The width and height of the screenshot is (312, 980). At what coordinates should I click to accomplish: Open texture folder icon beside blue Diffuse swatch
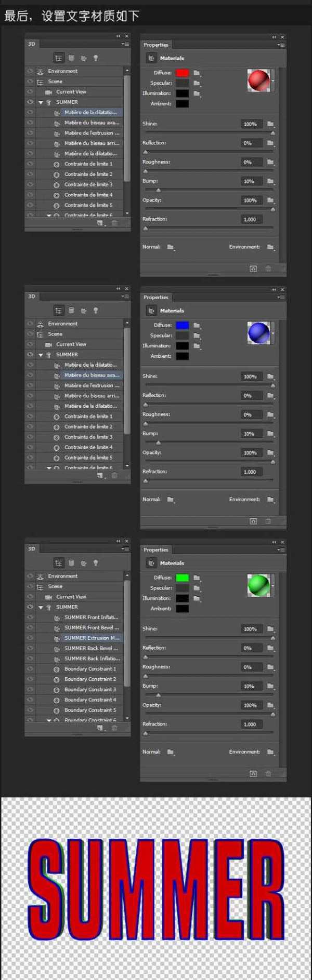[x=197, y=325]
